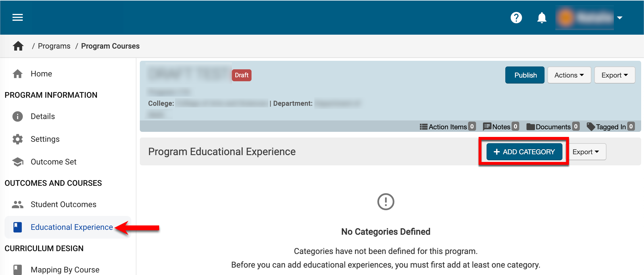Open the notifications bell

click(542, 18)
